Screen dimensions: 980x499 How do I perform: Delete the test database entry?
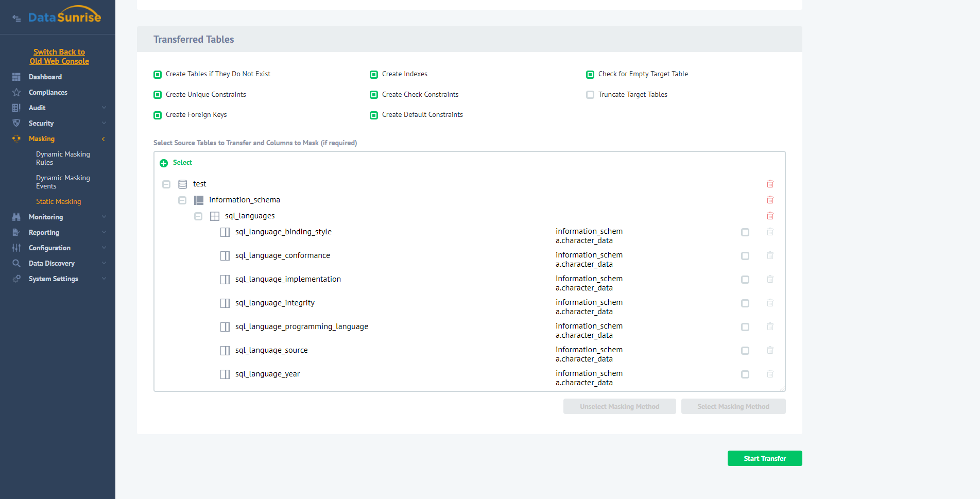click(770, 184)
